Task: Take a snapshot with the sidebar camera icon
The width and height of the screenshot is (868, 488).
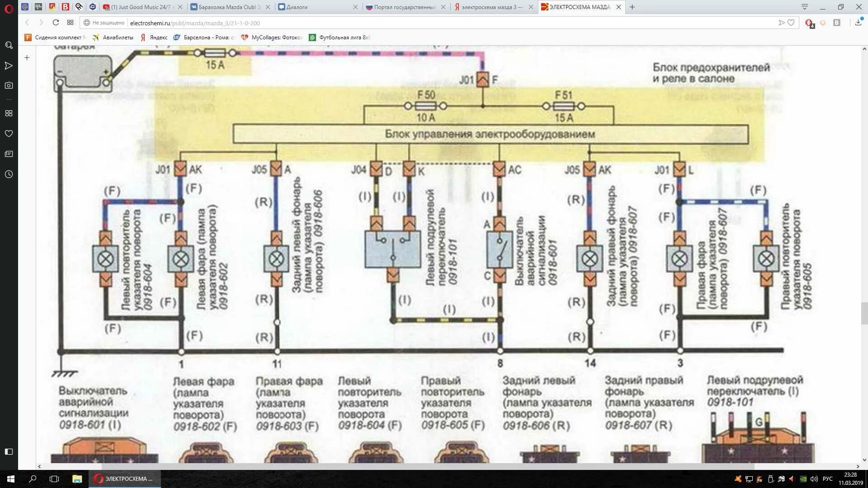Action: click(x=9, y=85)
